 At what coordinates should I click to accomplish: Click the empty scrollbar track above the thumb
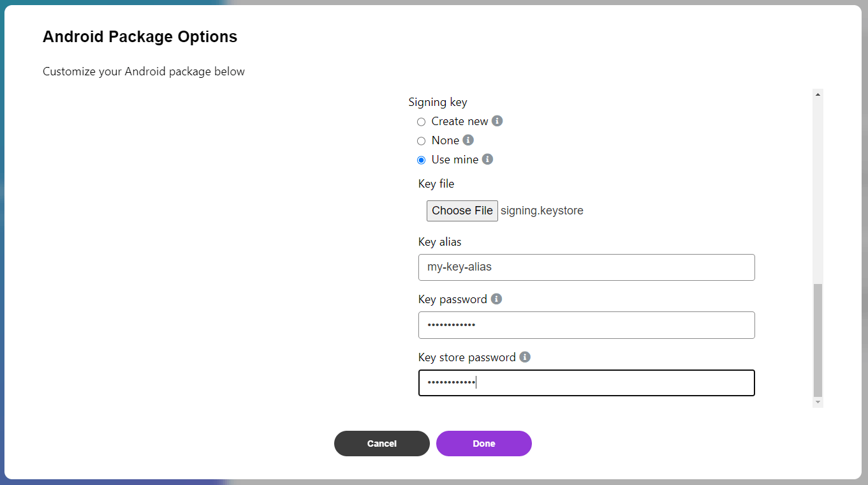(818, 191)
